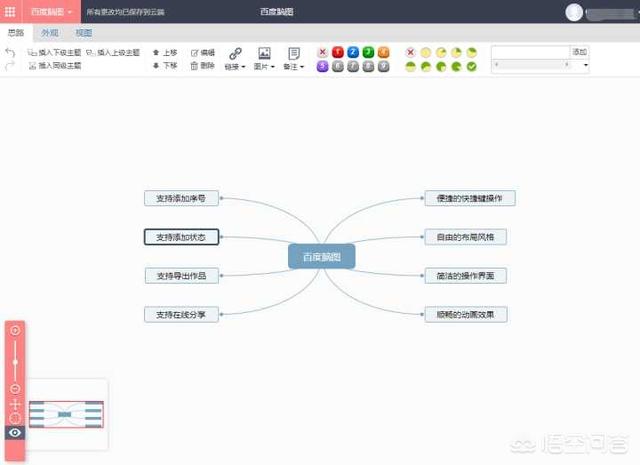
Task: Set priority 8 gray icon
Action: [368, 66]
